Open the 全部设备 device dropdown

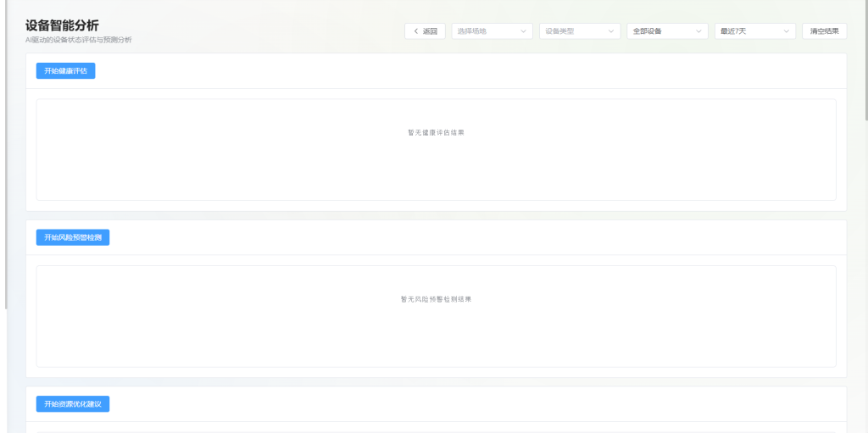[x=667, y=31]
